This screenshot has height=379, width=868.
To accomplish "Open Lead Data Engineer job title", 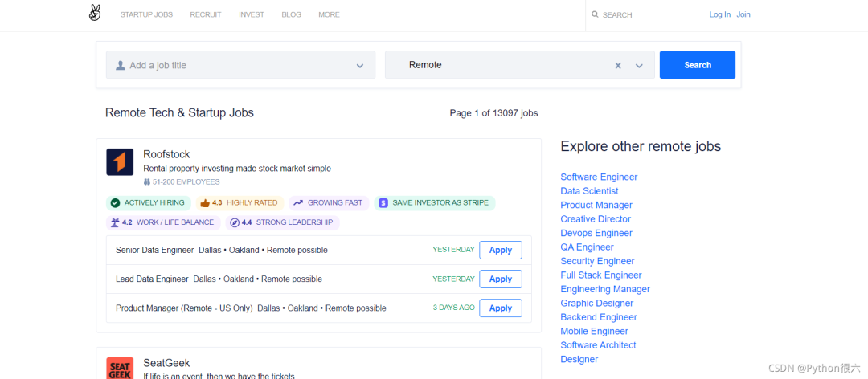I will coord(152,279).
